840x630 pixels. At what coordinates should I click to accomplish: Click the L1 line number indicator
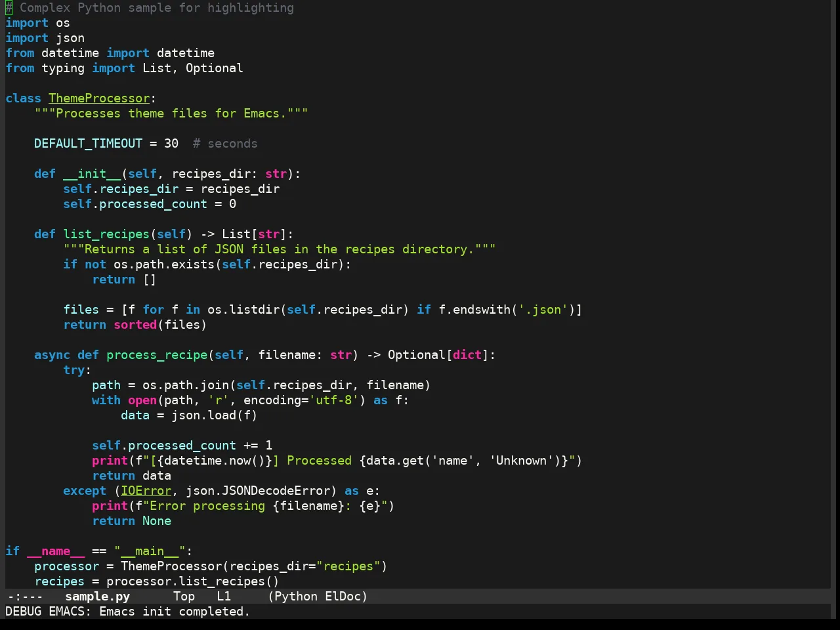(224, 597)
